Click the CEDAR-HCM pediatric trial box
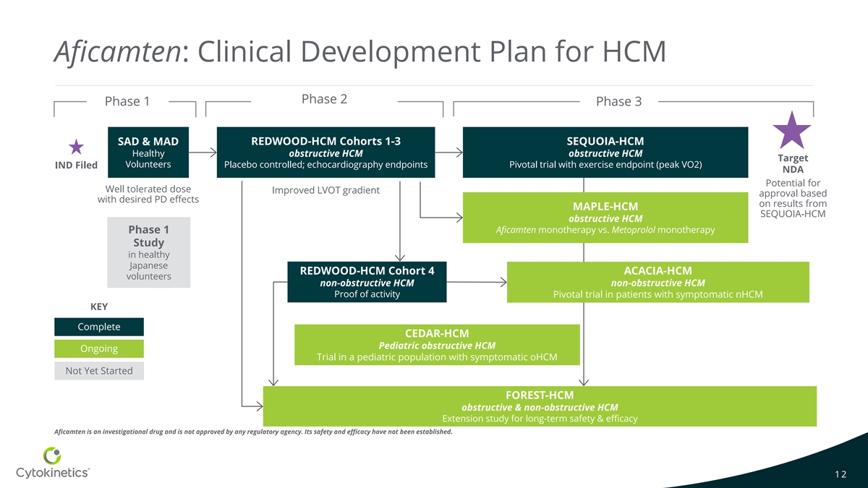Viewport: 868px width, 488px height. pyautogui.click(x=437, y=345)
